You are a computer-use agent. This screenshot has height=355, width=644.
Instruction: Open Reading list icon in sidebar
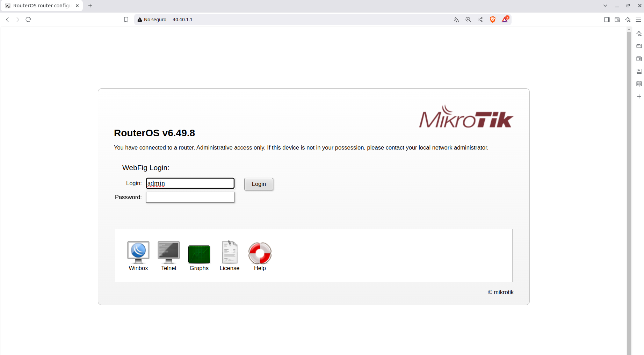click(639, 84)
